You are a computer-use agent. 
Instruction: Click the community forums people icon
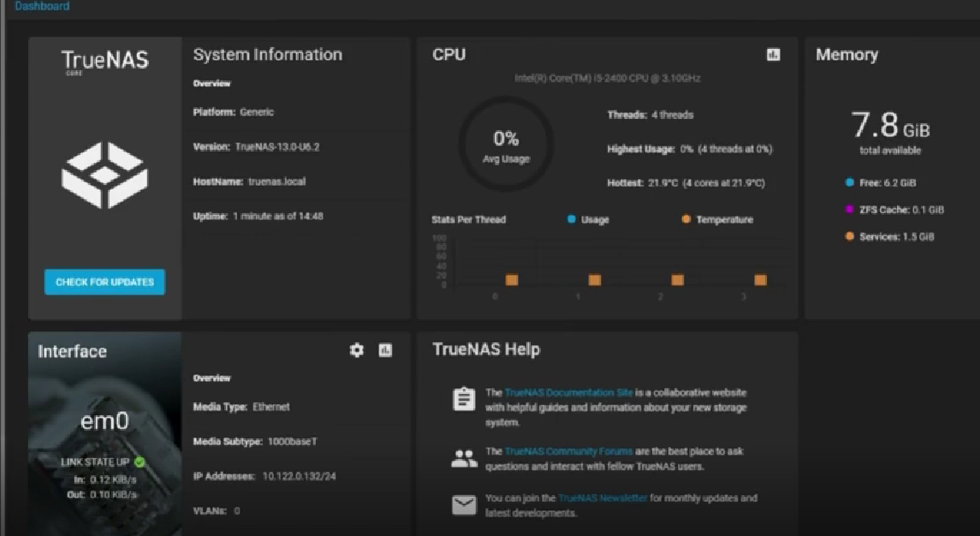[464, 458]
